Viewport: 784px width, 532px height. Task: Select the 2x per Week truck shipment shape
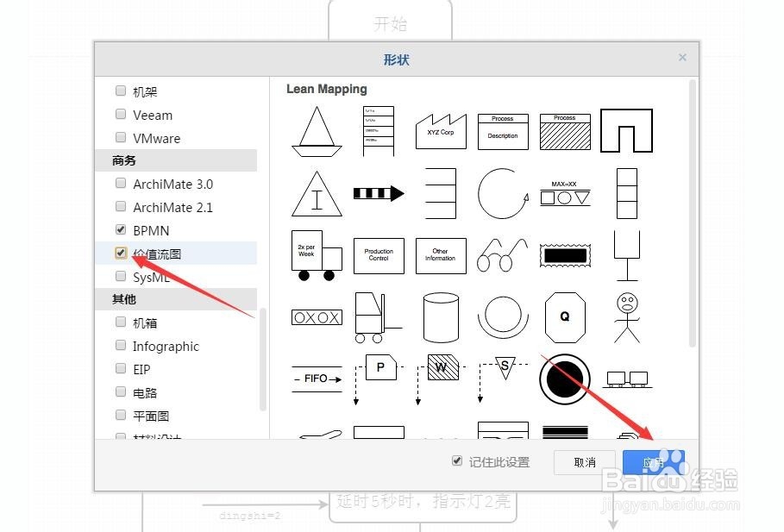(317, 254)
